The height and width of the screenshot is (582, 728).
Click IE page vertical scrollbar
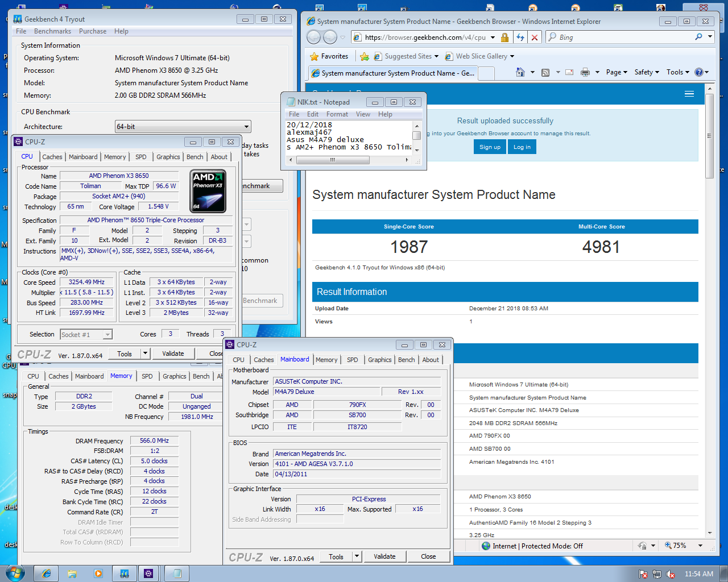(709, 136)
